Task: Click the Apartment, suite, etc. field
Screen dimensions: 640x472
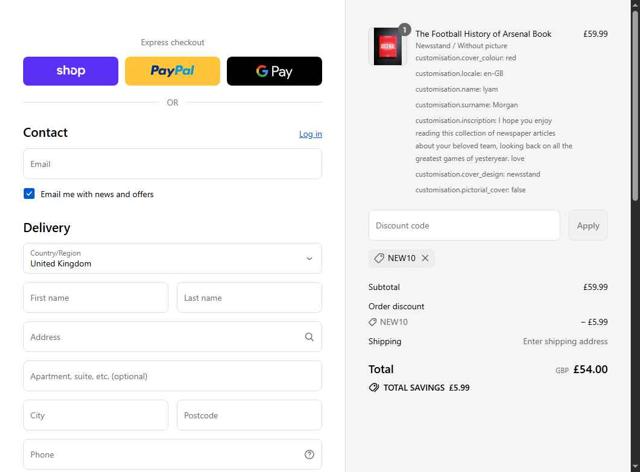Action: [172, 376]
